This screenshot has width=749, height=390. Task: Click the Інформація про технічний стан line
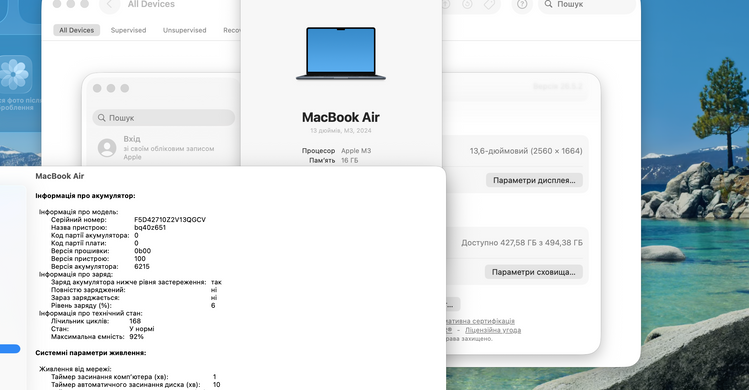coord(91,313)
